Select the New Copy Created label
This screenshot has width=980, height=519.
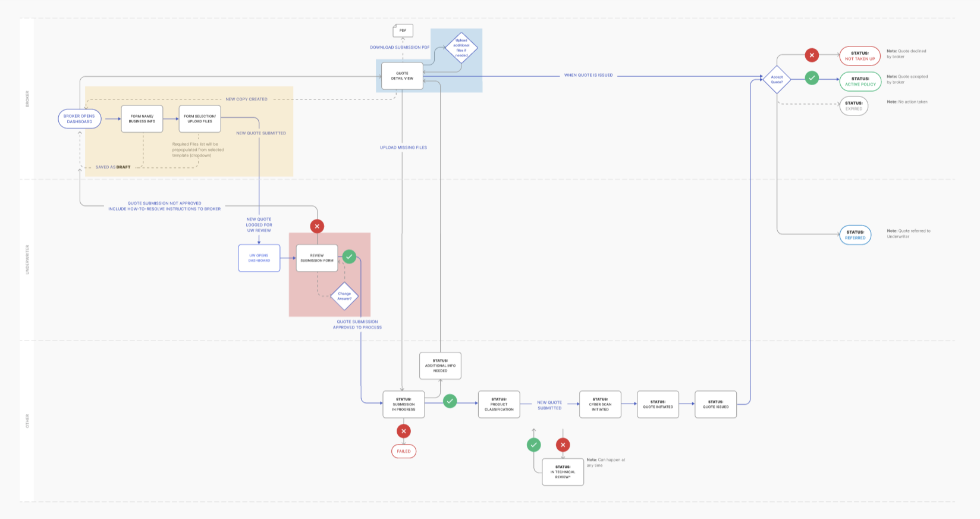pyautogui.click(x=246, y=99)
